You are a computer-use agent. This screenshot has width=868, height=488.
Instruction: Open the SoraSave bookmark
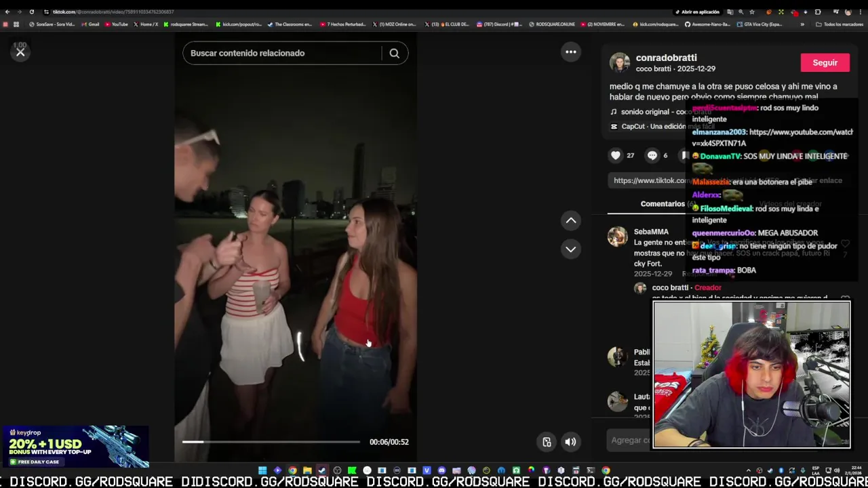[x=52, y=24]
